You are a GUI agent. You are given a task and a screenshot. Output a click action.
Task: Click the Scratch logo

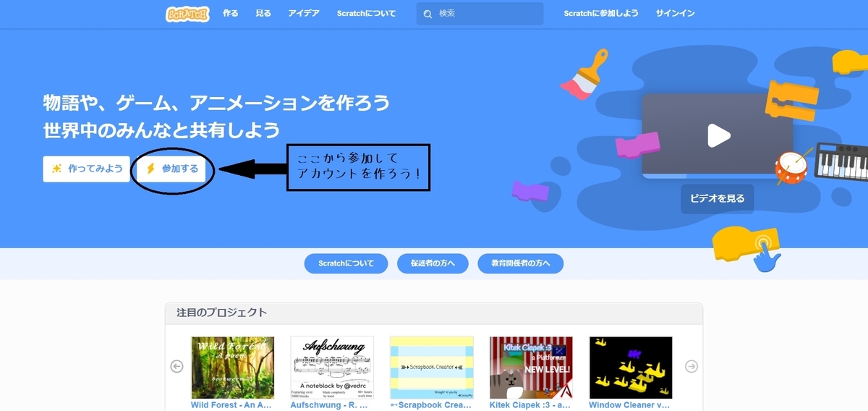coord(187,14)
